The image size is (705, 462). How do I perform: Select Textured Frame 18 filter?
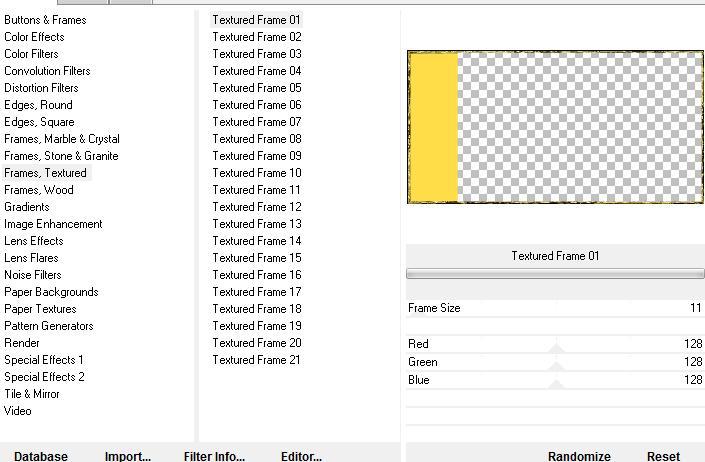[x=256, y=309]
